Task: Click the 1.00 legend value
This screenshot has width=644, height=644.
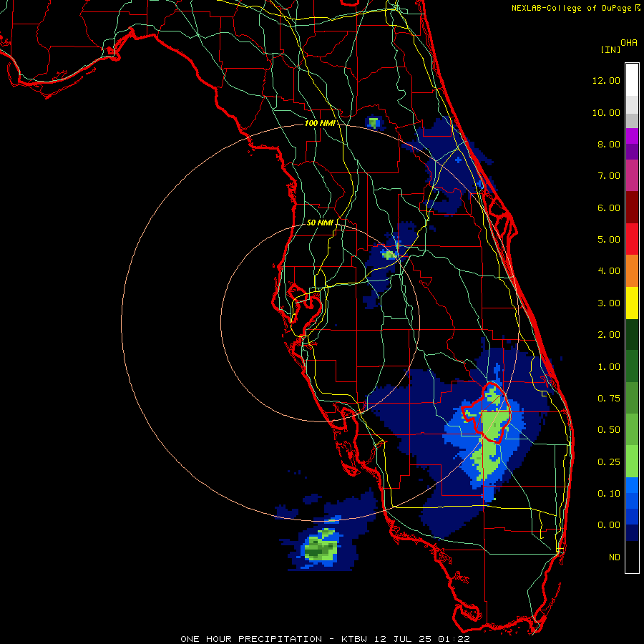Action: coord(608,367)
